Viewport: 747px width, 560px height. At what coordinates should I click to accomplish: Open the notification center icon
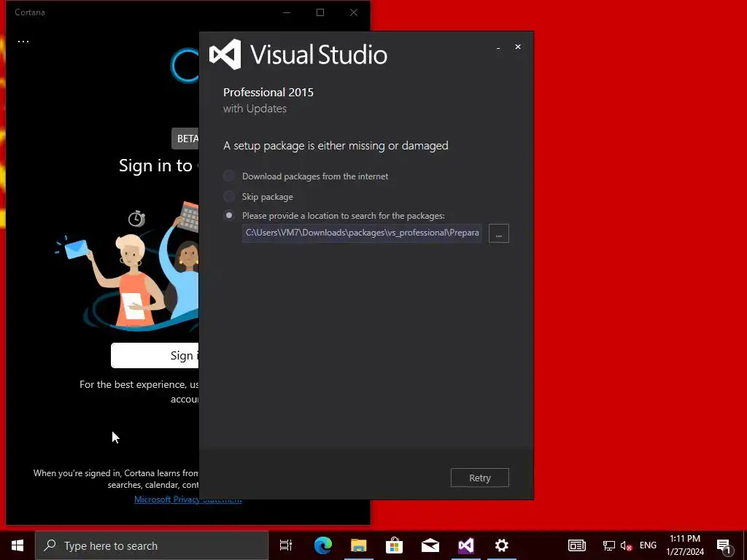pos(724,546)
